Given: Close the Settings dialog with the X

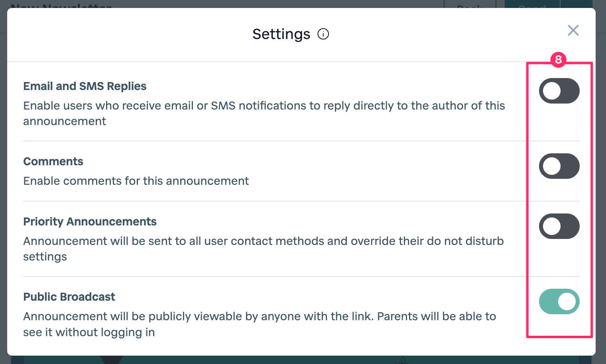Looking at the screenshot, I should coord(573,30).
